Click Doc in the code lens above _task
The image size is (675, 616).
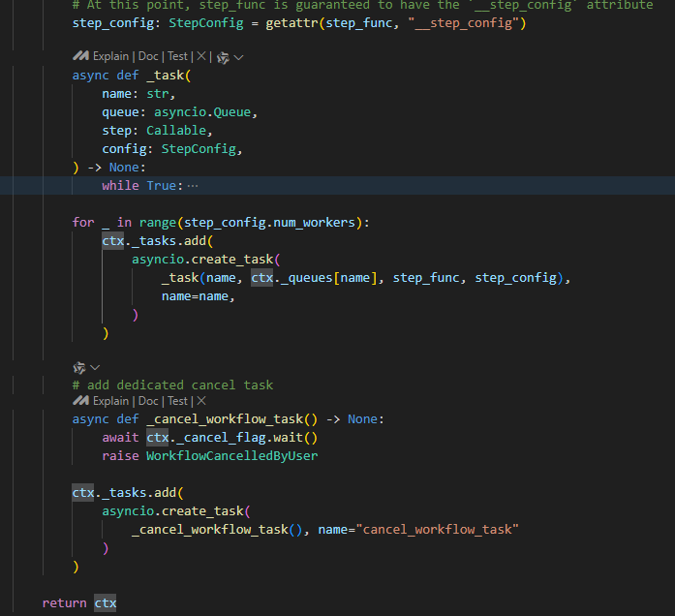pyautogui.click(x=148, y=56)
